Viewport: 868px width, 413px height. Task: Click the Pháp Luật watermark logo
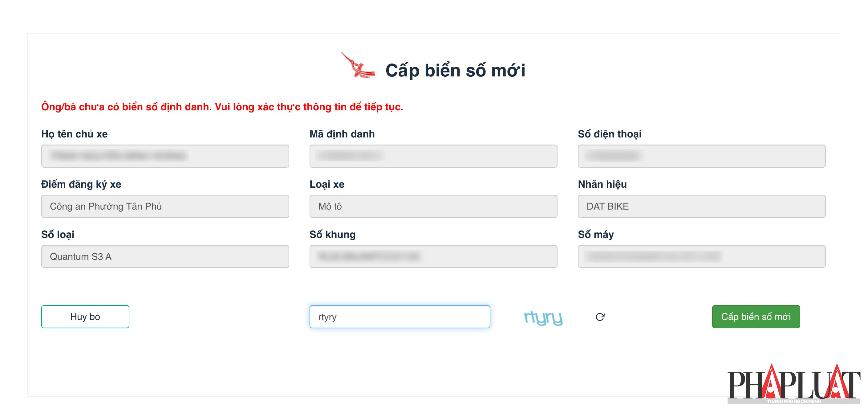tap(793, 385)
